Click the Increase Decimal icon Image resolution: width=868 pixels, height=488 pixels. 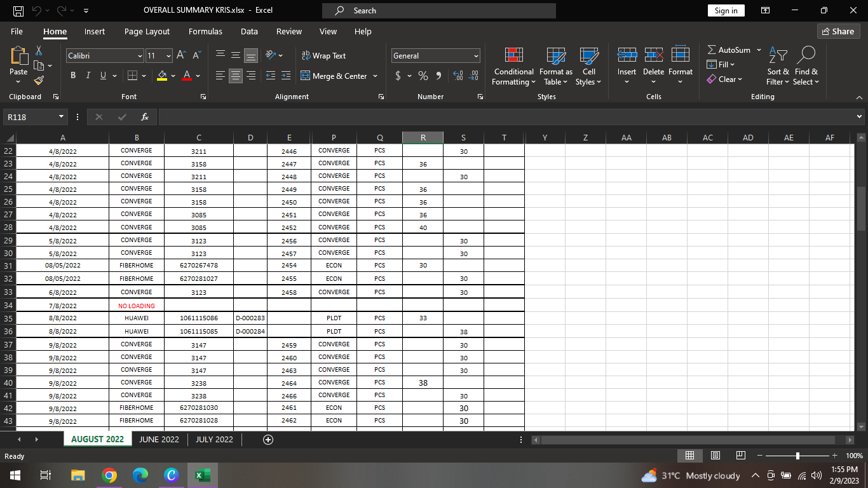point(458,76)
